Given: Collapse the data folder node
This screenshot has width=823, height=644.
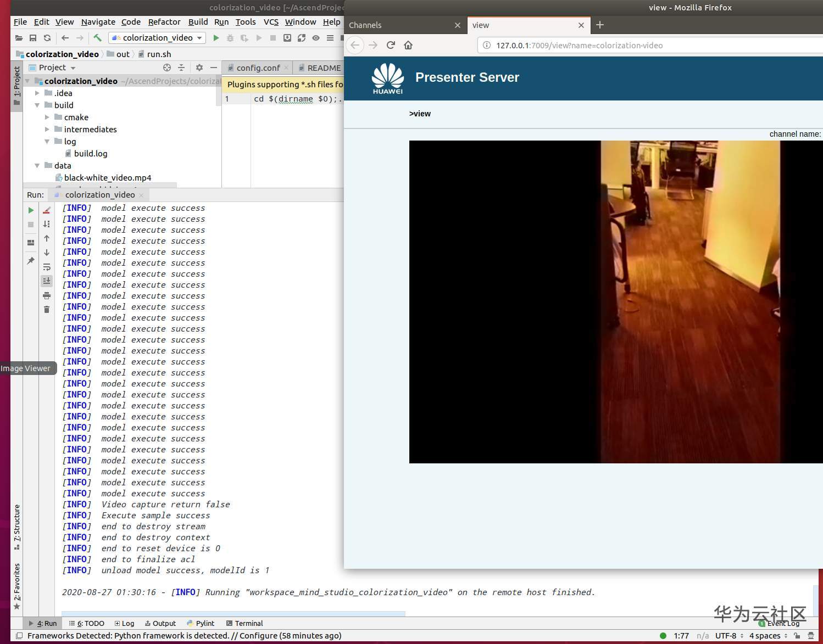Looking at the screenshot, I should point(37,165).
